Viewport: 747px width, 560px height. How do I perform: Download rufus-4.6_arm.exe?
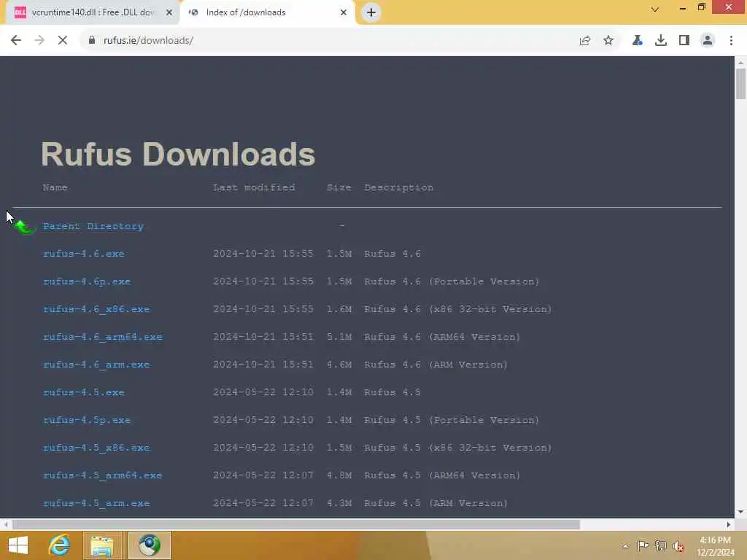point(96,365)
